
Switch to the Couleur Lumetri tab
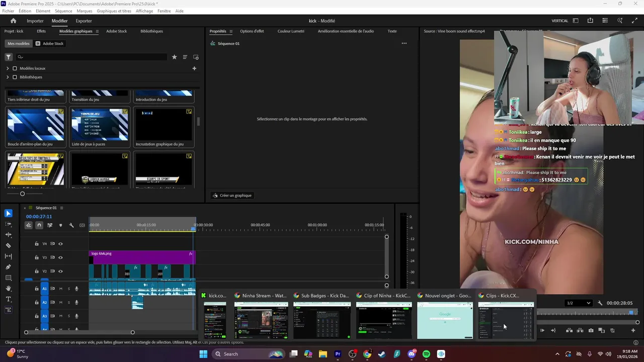coord(291,31)
